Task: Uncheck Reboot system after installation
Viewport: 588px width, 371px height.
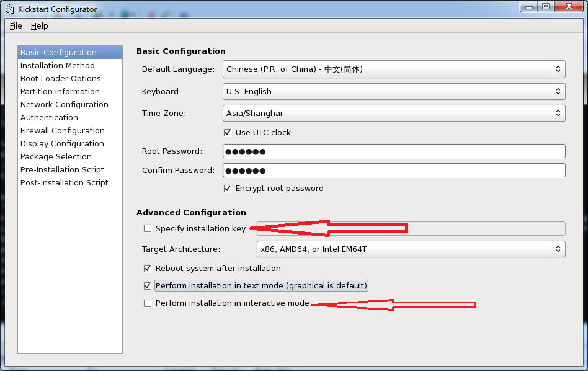Action: pos(148,268)
